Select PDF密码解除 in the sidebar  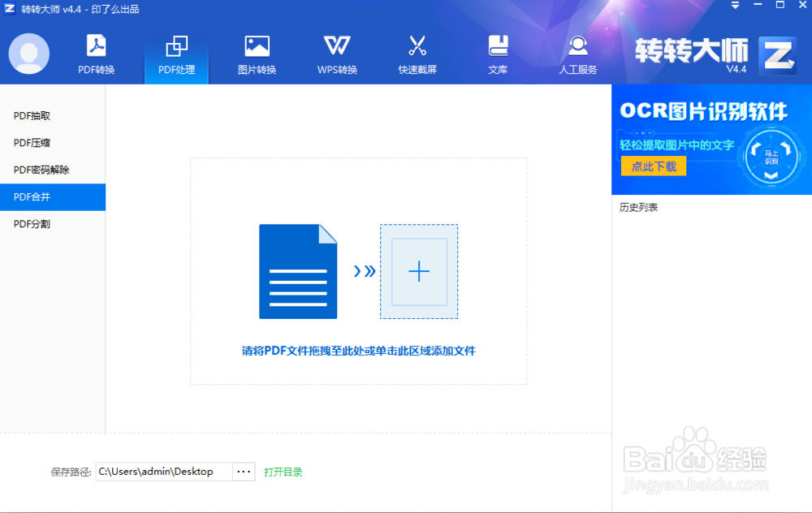click(x=53, y=170)
